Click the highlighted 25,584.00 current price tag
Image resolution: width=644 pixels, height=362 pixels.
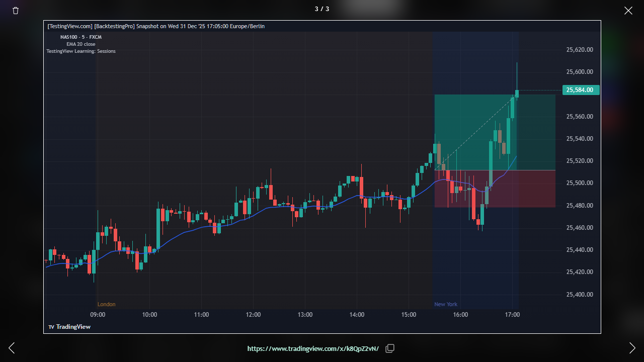point(581,90)
